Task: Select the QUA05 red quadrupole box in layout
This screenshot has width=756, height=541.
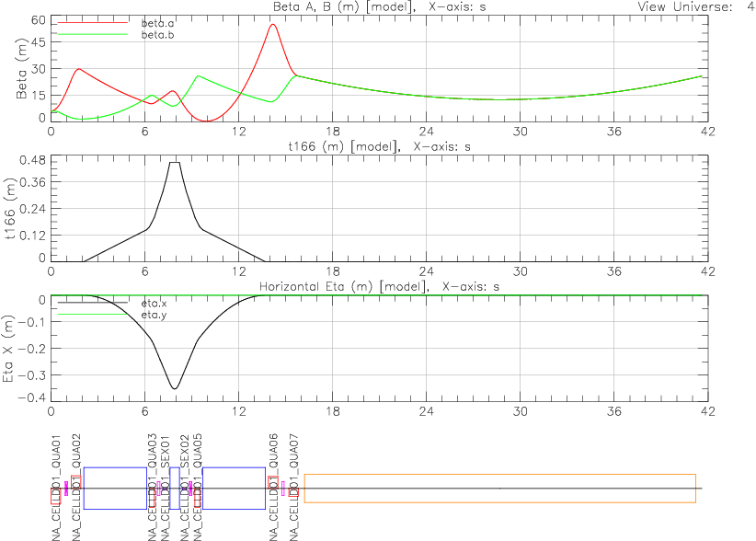Action: 198,498
